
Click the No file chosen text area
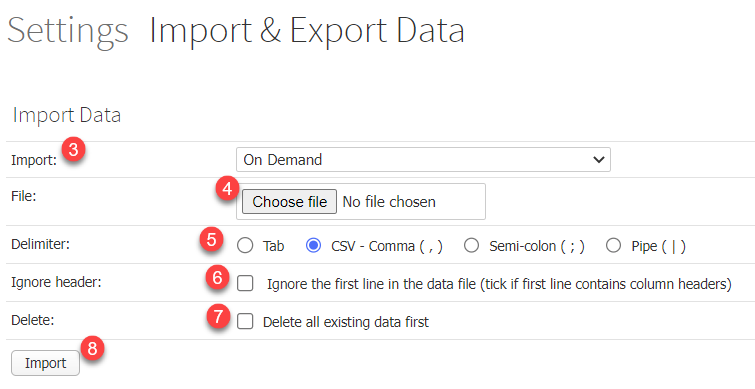[x=389, y=202]
